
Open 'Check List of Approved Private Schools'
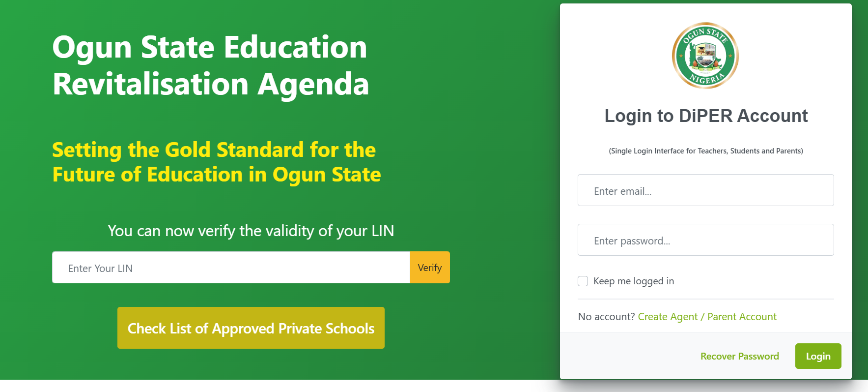pyautogui.click(x=251, y=328)
